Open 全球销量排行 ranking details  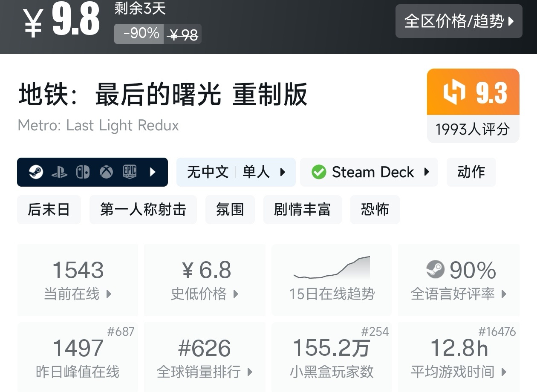click(205, 358)
